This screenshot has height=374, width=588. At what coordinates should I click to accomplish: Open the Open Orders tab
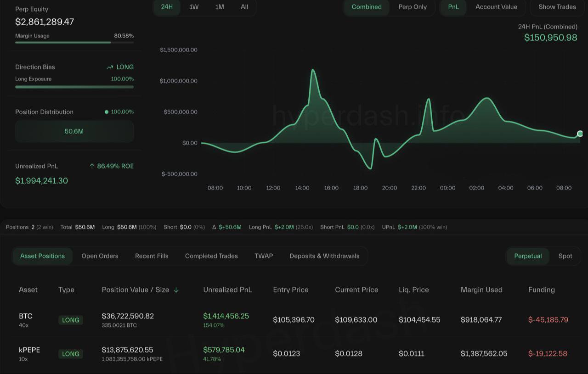coord(100,256)
